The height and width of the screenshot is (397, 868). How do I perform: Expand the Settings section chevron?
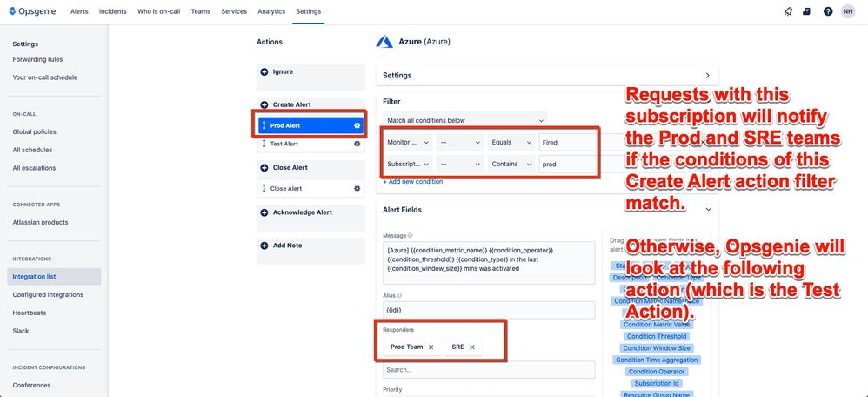click(707, 76)
